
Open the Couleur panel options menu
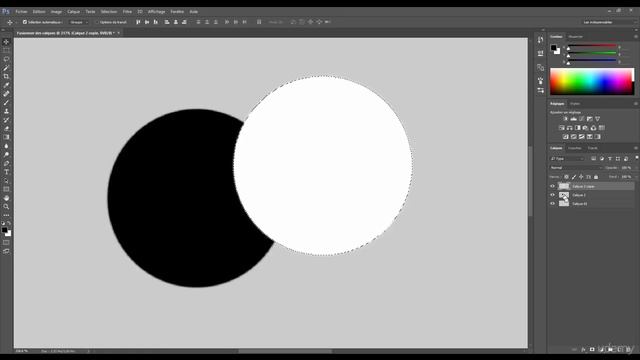[x=636, y=37]
